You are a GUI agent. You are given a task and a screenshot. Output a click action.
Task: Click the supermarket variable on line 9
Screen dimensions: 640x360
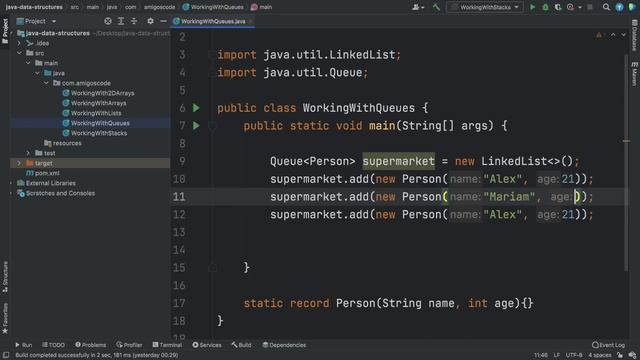point(398,161)
